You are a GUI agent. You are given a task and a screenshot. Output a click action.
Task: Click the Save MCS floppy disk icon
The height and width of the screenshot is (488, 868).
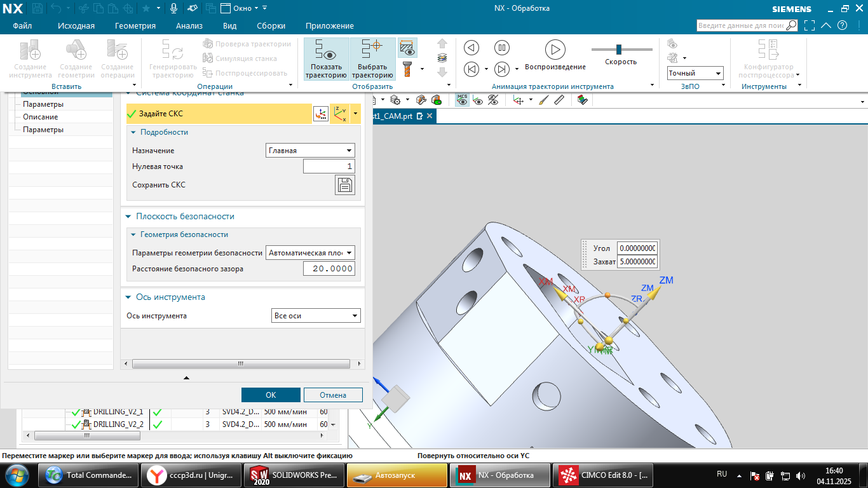click(x=345, y=185)
